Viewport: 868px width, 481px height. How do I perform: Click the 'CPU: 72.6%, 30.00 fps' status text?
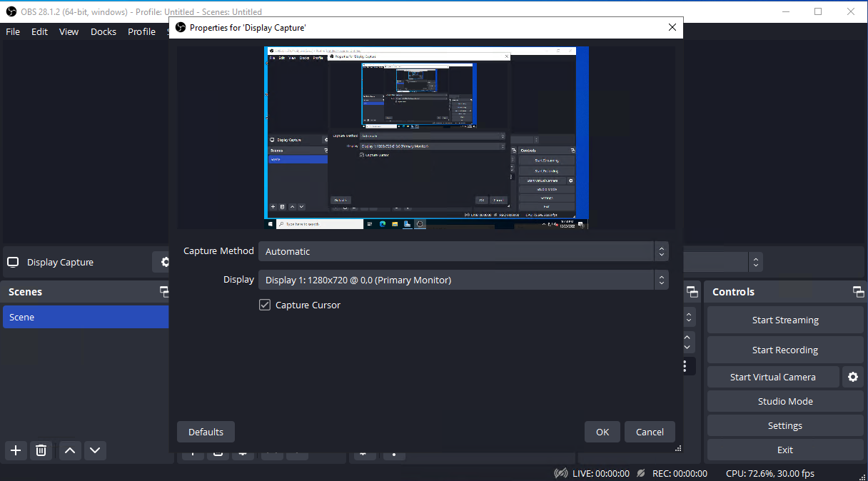tap(770, 473)
